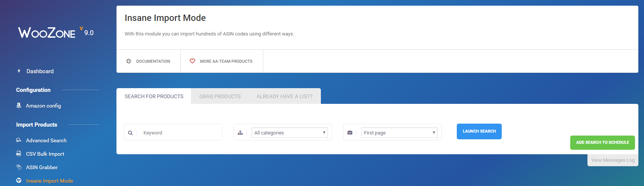Screen dimensions: 644x186
Task: Click the heart icon for AA-Team products
Action: click(192, 61)
